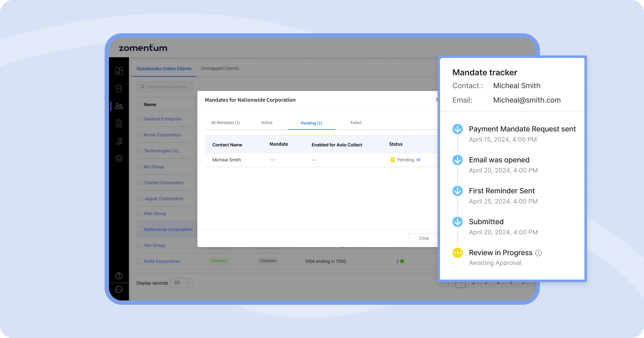Open the Display records dropdown showing 25
The width and height of the screenshot is (644, 338).
[x=181, y=283]
